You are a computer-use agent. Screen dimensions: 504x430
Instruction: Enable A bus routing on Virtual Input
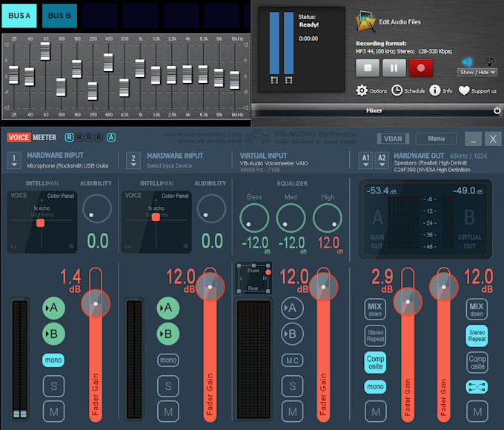(292, 308)
